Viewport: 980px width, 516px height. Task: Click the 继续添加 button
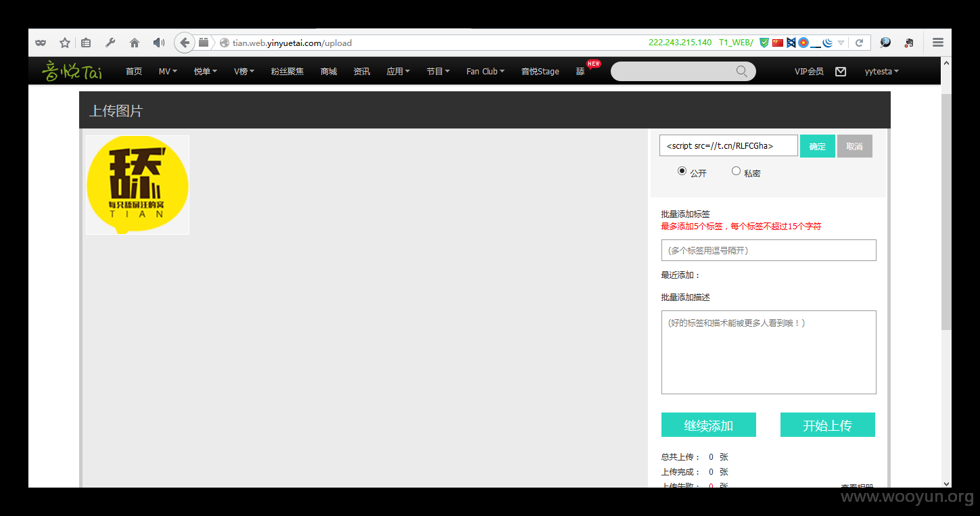coord(709,425)
